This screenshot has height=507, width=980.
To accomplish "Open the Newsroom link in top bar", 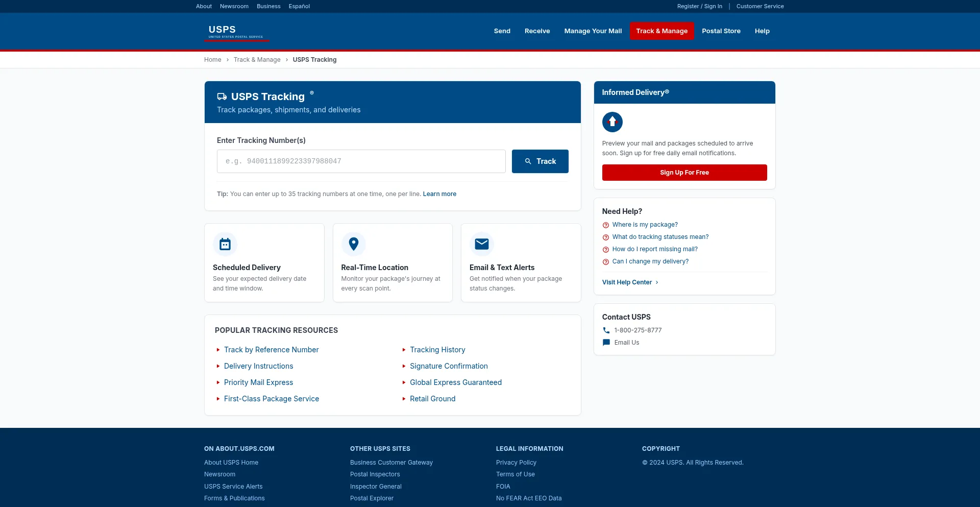I will [x=234, y=6].
